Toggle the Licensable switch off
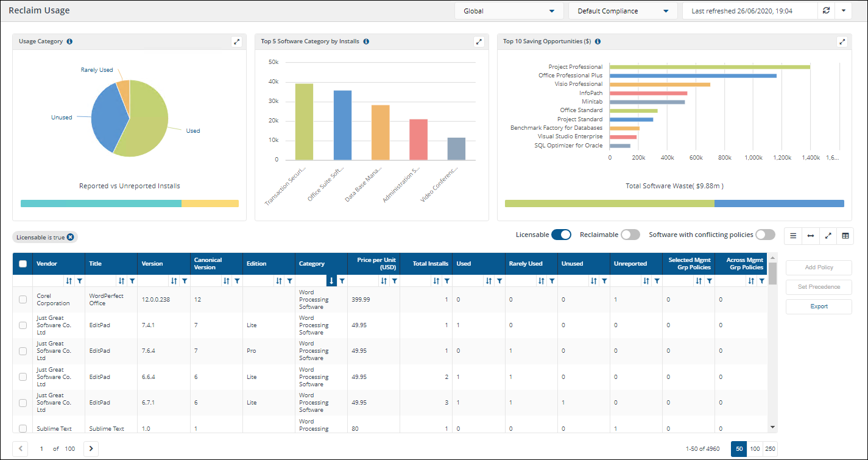This screenshot has width=868, height=460. (x=561, y=235)
